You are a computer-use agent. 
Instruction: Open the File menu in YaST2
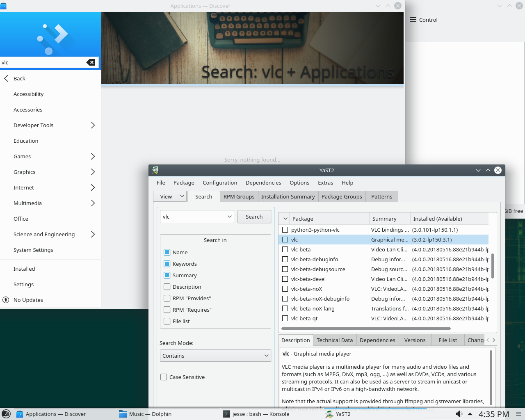161,183
